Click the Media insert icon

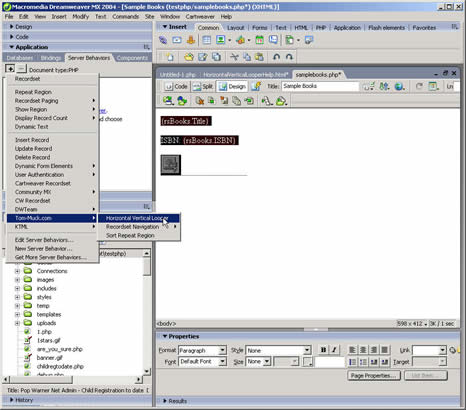[241, 40]
